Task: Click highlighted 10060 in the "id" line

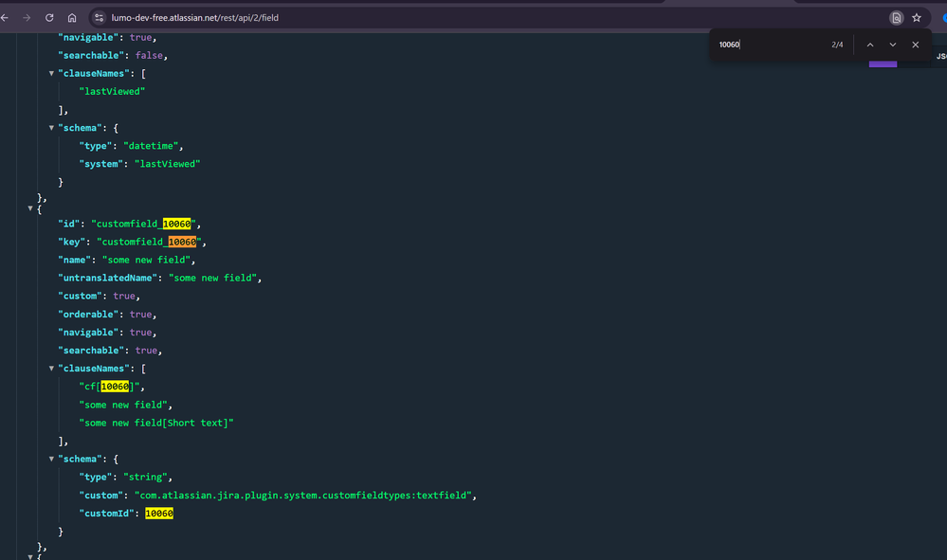Action: 177,224
